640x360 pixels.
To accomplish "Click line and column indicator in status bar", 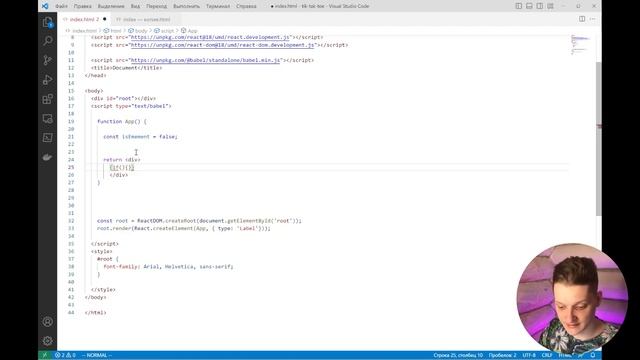I will (458, 355).
